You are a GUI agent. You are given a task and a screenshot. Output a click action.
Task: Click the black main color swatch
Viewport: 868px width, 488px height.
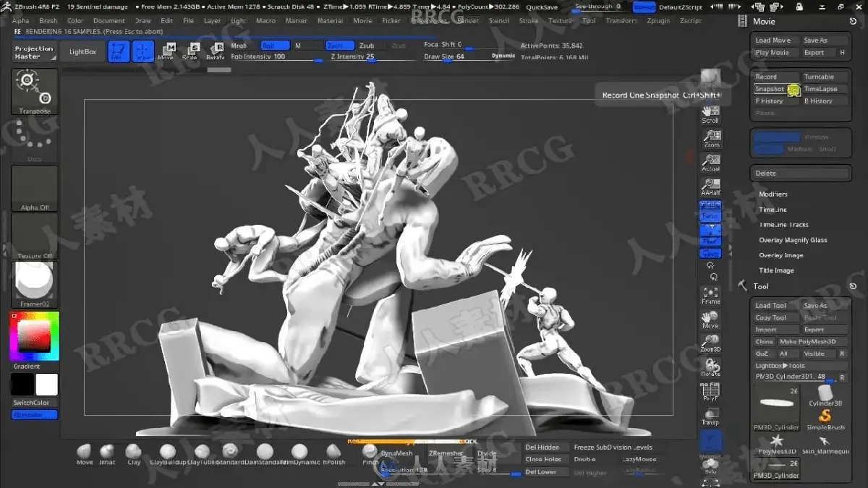tap(22, 384)
